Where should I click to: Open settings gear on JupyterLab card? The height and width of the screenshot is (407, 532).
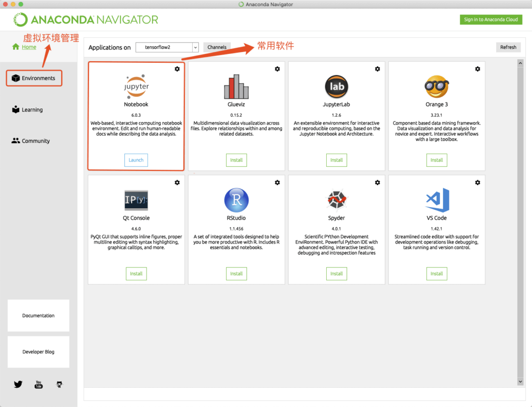pyautogui.click(x=377, y=69)
